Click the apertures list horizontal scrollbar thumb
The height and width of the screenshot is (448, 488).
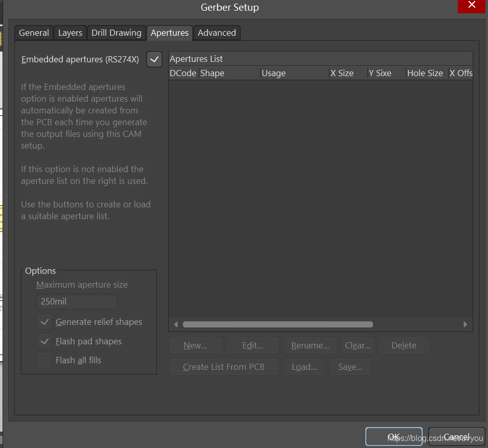pos(278,324)
